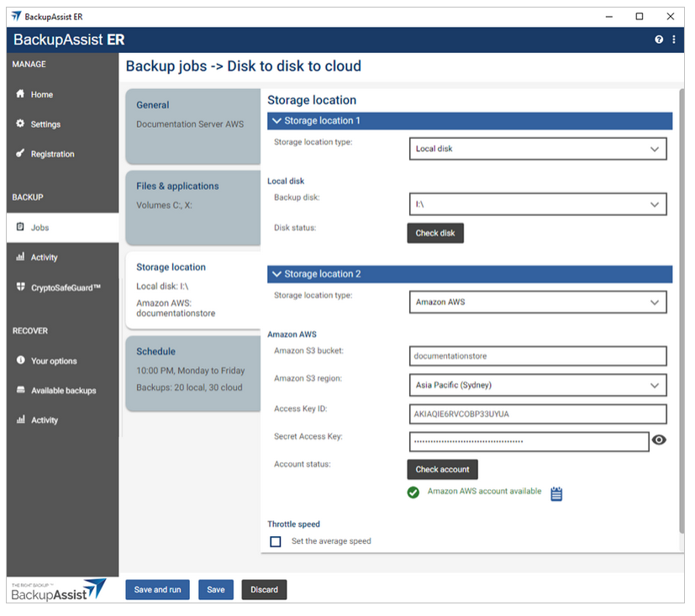The height and width of the screenshot is (616, 695).
Task: Collapse the Storage location 2 section
Action: tap(277, 274)
